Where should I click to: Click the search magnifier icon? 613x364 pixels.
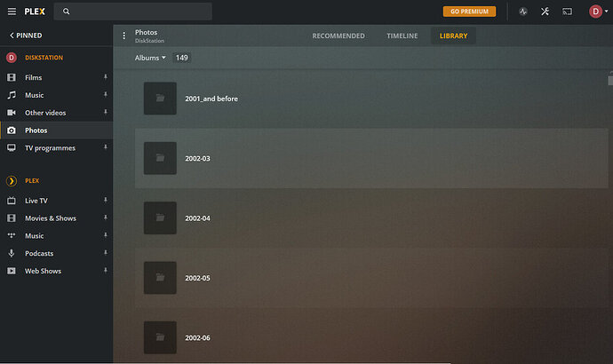tap(66, 12)
